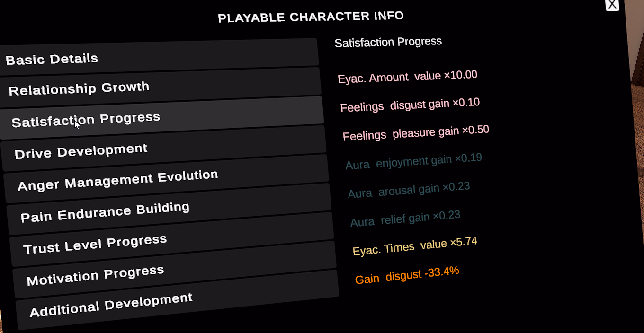The width and height of the screenshot is (644, 333).
Task: Click the Eyac. Times value ×5.74 stat
Action: coord(415,246)
